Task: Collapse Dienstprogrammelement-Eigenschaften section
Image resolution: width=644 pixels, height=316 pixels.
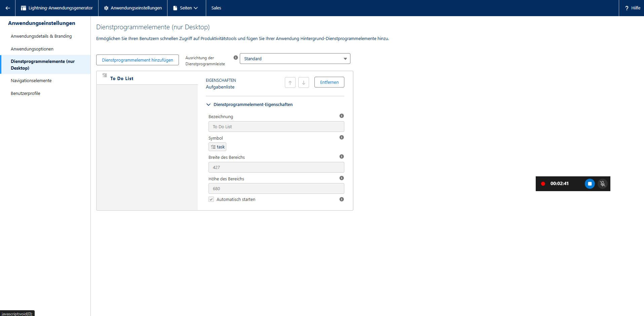Action: [209, 105]
